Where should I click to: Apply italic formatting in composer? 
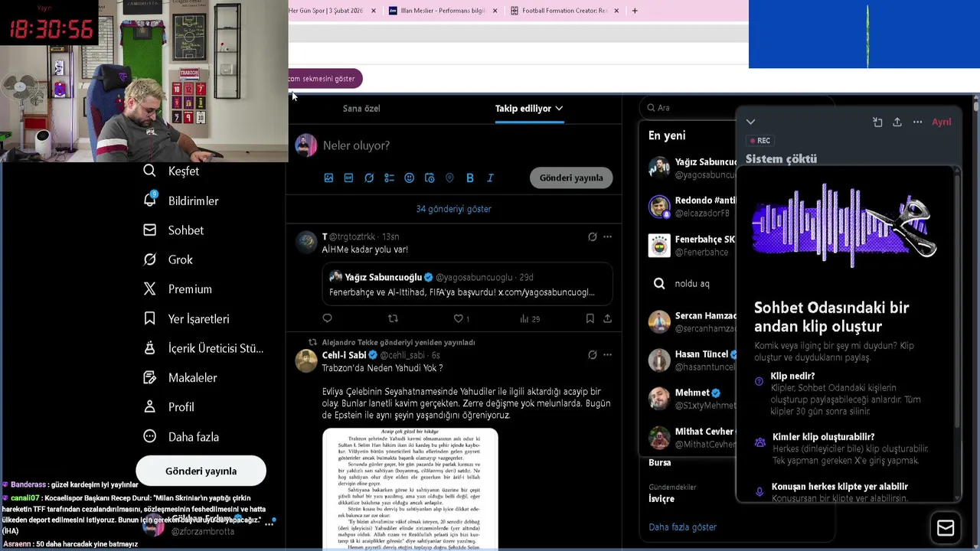[x=490, y=178]
